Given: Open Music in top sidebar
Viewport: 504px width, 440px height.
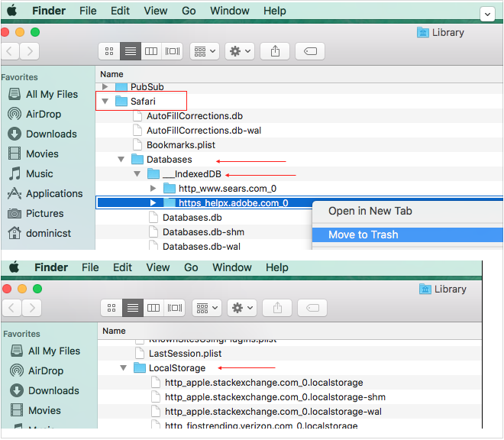Looking at the screenshot, I should (x=31, y=173).
